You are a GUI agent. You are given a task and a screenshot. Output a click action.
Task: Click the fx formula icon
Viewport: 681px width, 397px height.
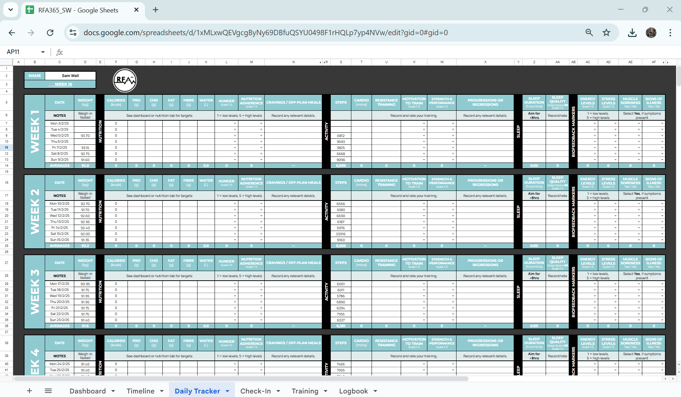pyautogui.click(x=60, y=52)
